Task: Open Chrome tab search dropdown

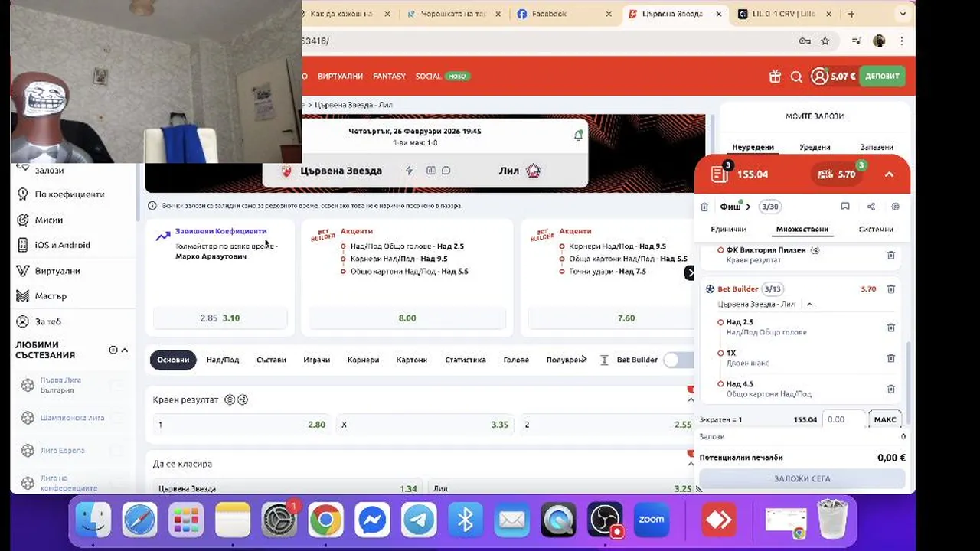Action: tap(902, 14)
